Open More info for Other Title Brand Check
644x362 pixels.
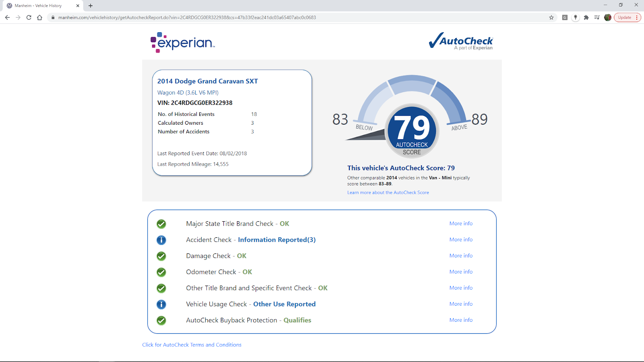(x=461, y=288)
